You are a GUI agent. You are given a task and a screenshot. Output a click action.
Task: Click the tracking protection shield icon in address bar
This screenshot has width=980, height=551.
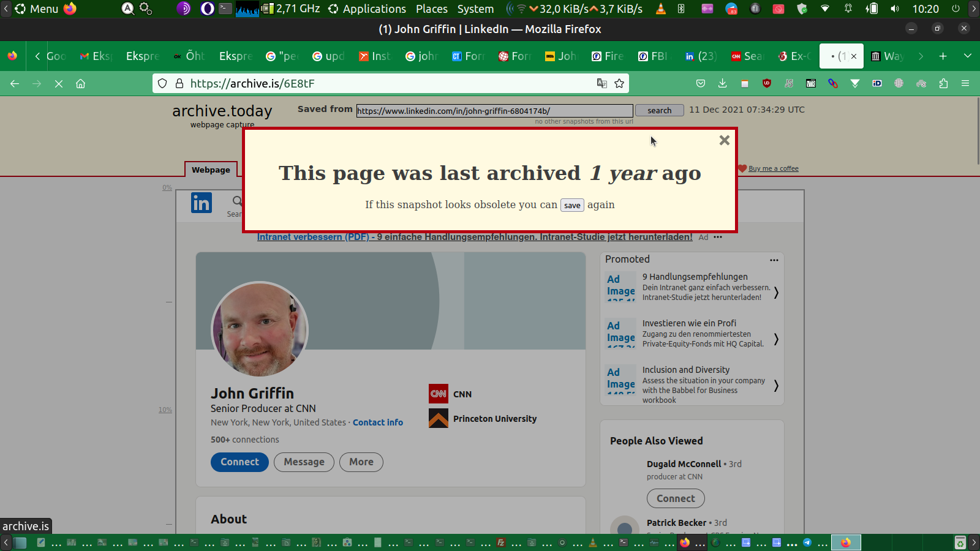tap(162, 83)
